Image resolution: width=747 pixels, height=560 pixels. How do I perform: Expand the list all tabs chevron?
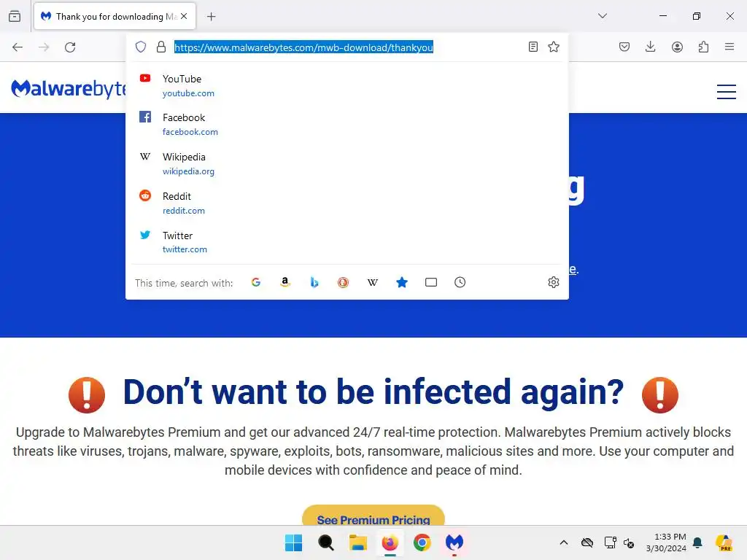(x=602, y=16)
